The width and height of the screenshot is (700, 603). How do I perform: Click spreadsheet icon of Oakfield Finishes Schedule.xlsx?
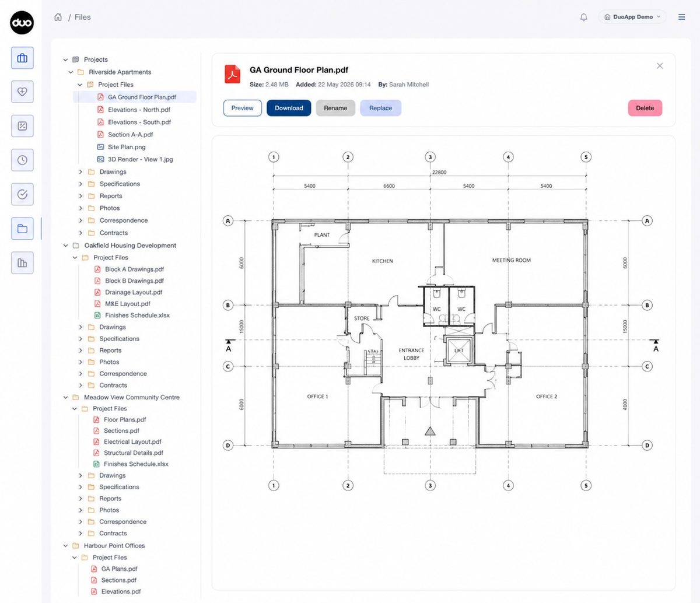(x=97, y=315)
